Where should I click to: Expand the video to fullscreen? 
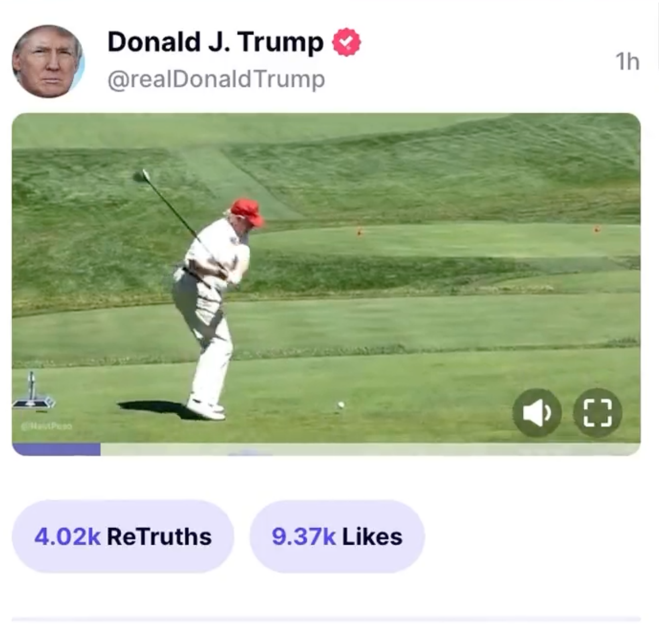pyautogui.click(x=597, y=413)
